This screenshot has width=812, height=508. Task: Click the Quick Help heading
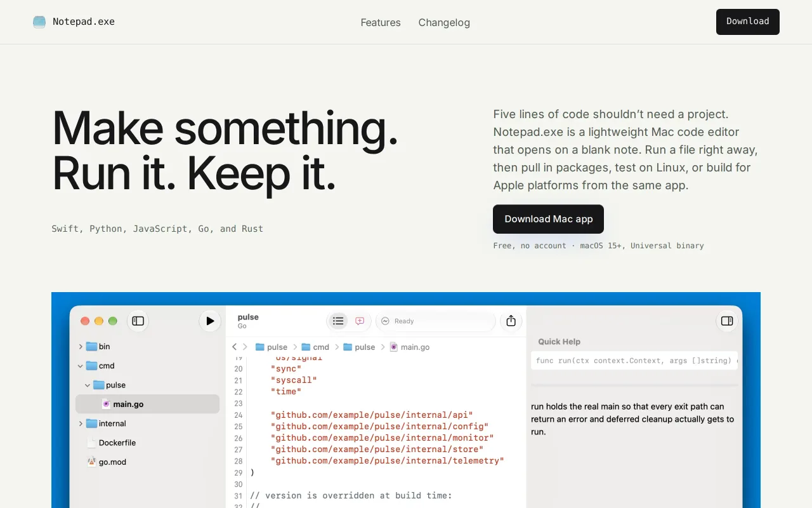click(559, 342)
